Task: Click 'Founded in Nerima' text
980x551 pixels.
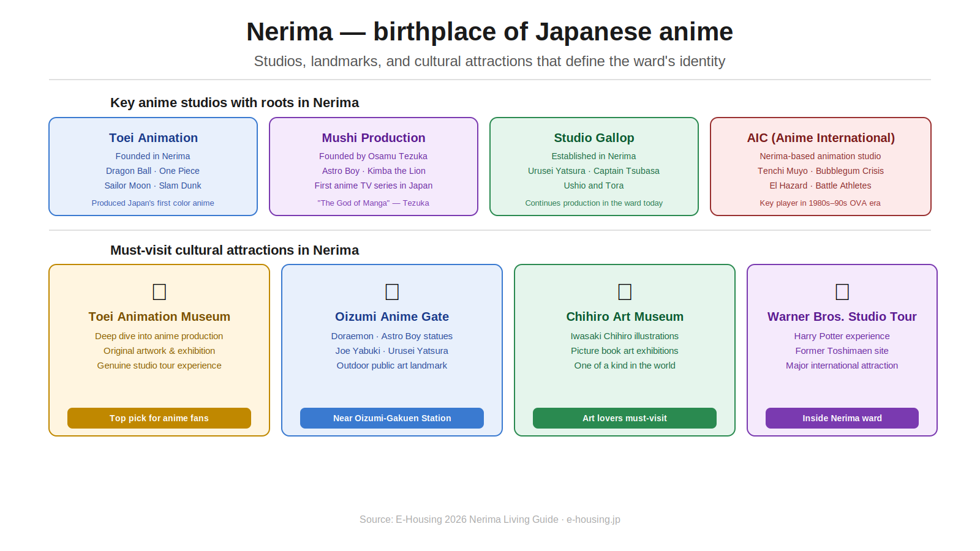Action: (x=153, y=156)
